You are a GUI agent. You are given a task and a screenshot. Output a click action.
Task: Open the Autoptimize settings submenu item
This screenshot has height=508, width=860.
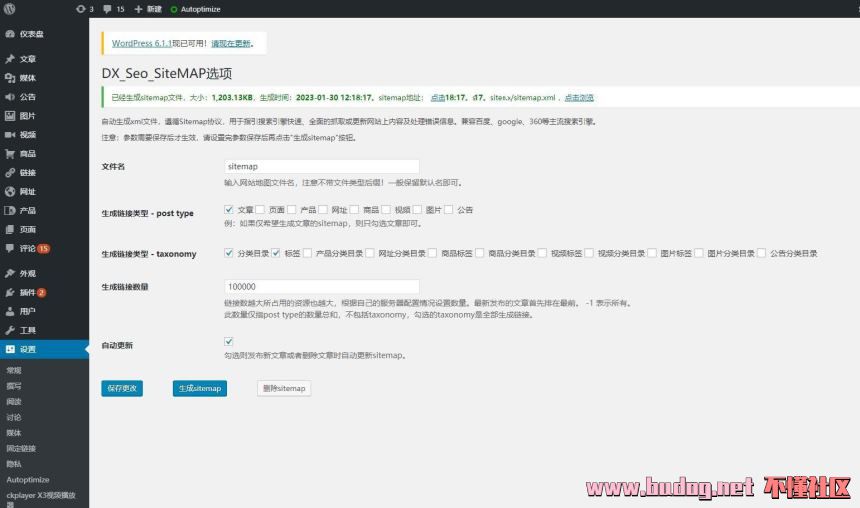point(28,479)
